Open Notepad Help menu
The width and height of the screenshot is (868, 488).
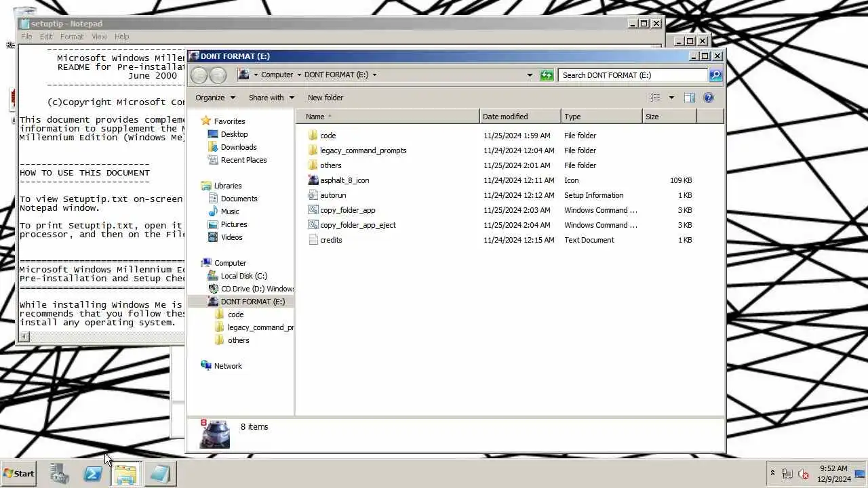point(122,37)
